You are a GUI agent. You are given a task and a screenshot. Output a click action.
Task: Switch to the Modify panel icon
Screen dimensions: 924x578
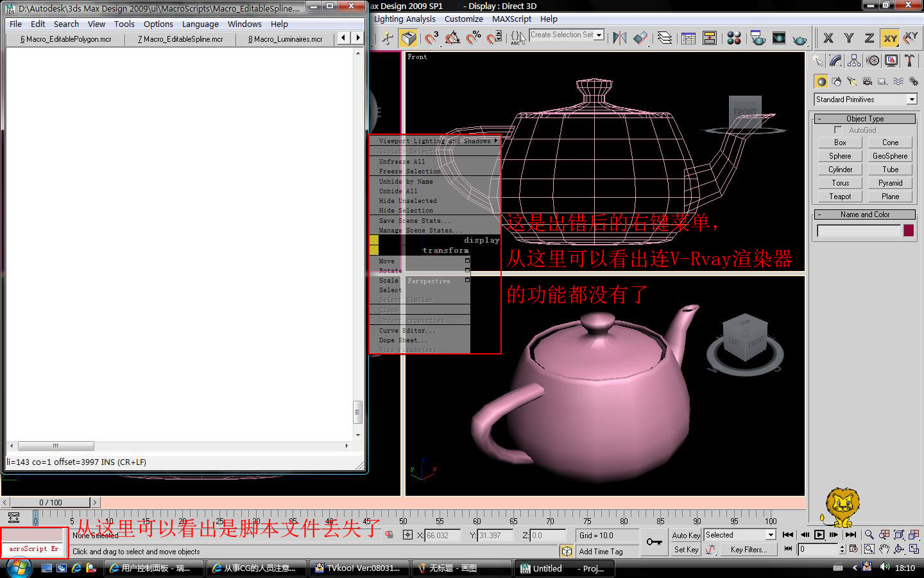(835, 61)
